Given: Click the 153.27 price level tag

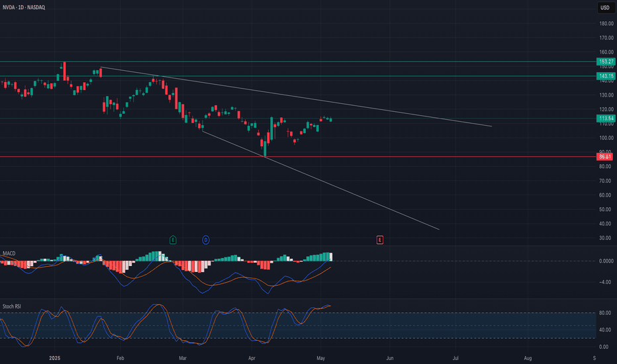Looking at the screenshot, I should [606, 62].
